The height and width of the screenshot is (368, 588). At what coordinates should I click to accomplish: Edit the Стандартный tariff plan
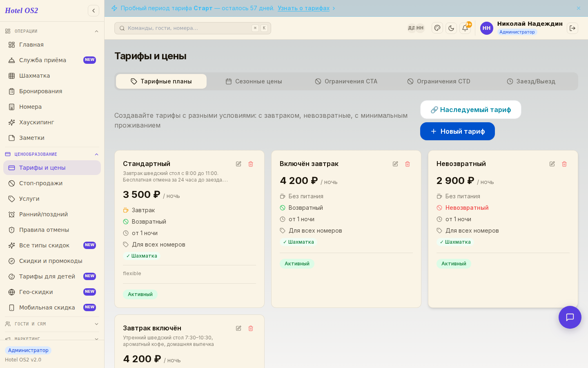point(238,164)
